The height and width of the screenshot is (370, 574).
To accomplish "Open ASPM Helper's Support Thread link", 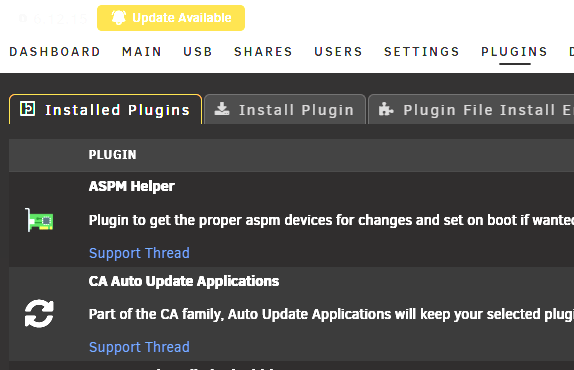I will pos(139,253).
